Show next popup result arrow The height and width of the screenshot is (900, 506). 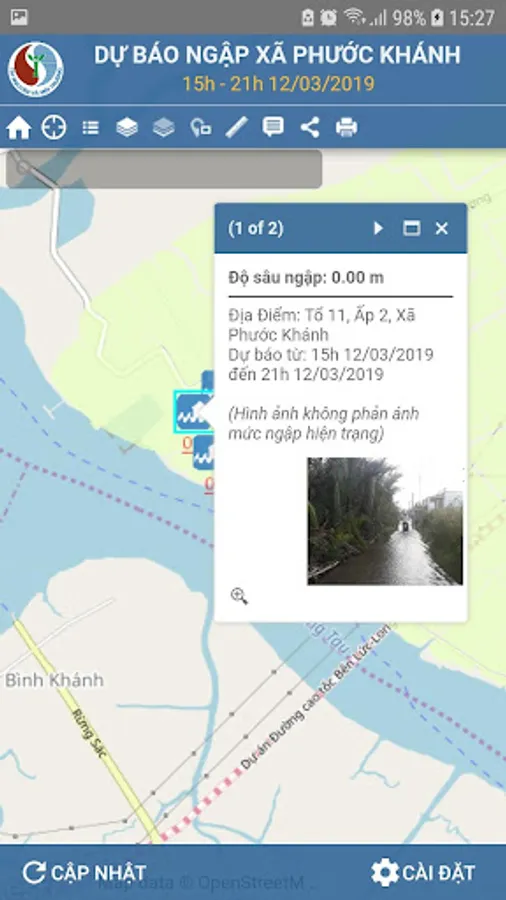tap(378, 228)
